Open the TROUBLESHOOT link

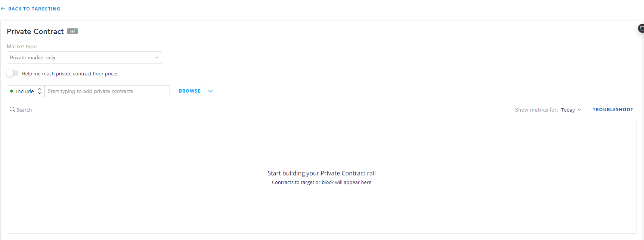pos(613,110)
